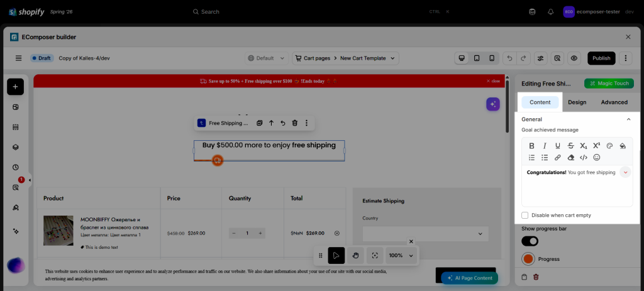The height and width of the screenshot is (291, 644).
Task: Duplicate the Free Shipping element
Action: (x=260, y=123)
